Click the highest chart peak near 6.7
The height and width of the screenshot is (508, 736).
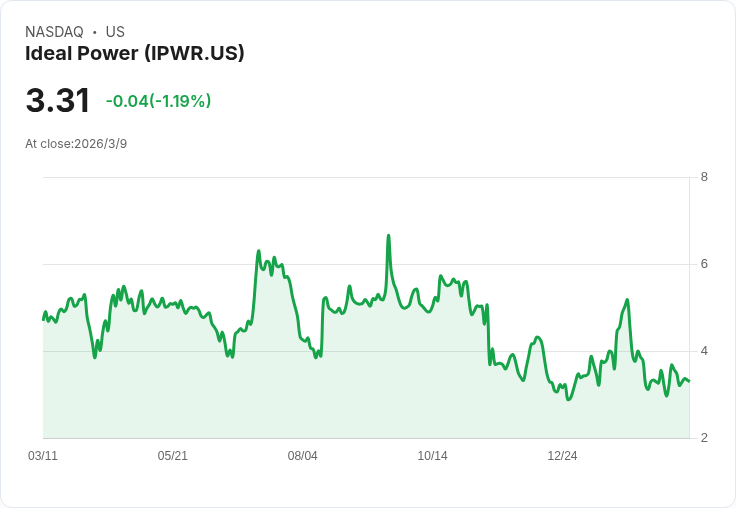tap(388, 235)
